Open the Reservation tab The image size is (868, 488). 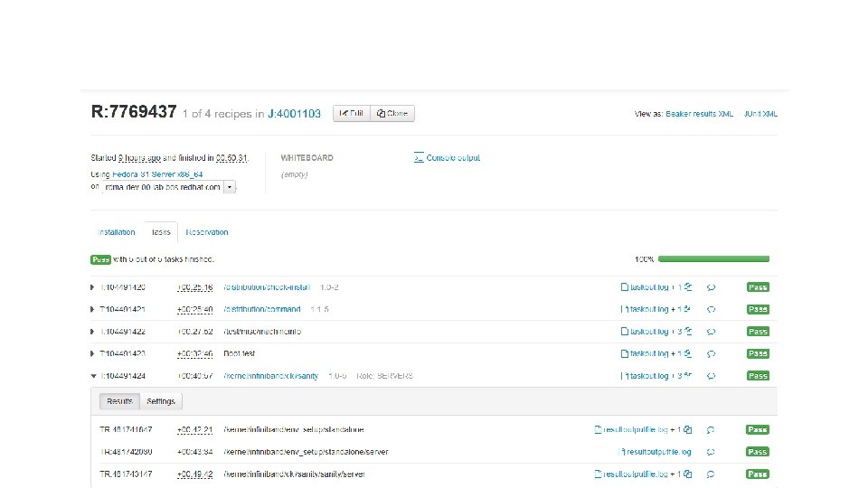[206, 232]
